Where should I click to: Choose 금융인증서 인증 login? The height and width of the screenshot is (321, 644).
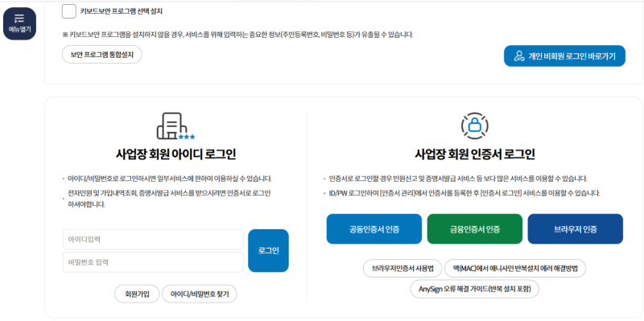[x=475, y=229]
